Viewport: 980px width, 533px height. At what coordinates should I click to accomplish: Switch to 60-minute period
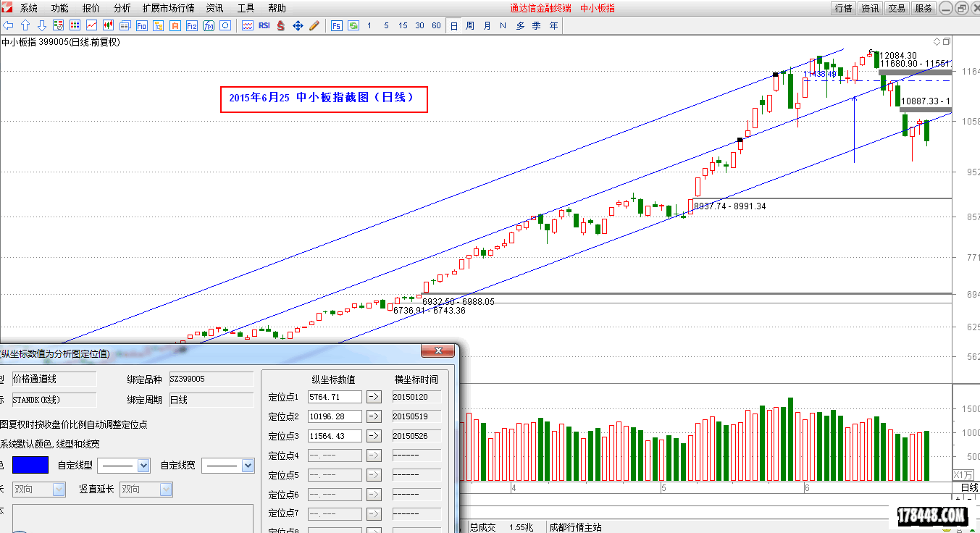click(x=436, y=25)
